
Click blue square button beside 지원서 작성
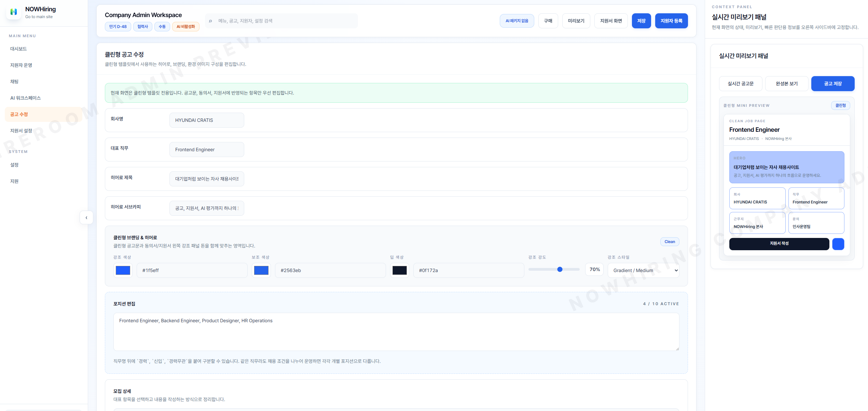(x=838, y=244)
